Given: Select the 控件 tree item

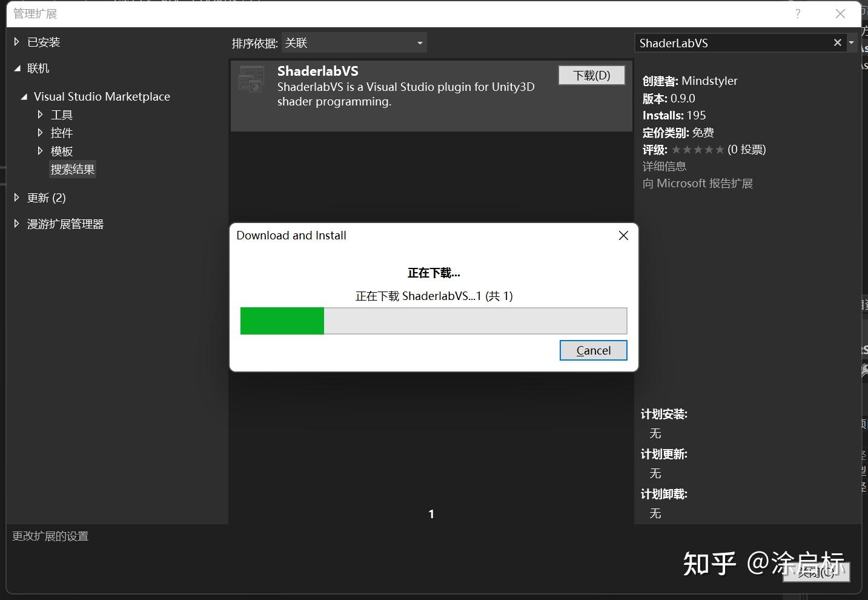Looking at the screenshot, I should [x=62, y=133].
